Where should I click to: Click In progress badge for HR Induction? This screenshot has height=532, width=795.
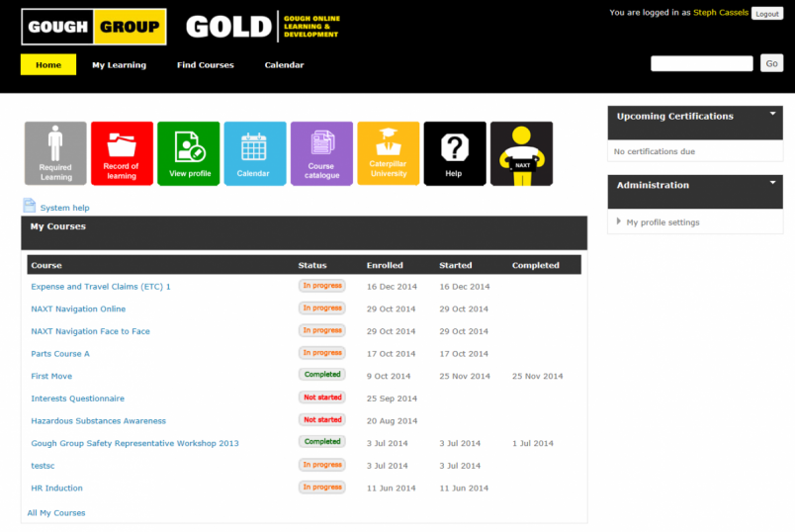point(322,487)
